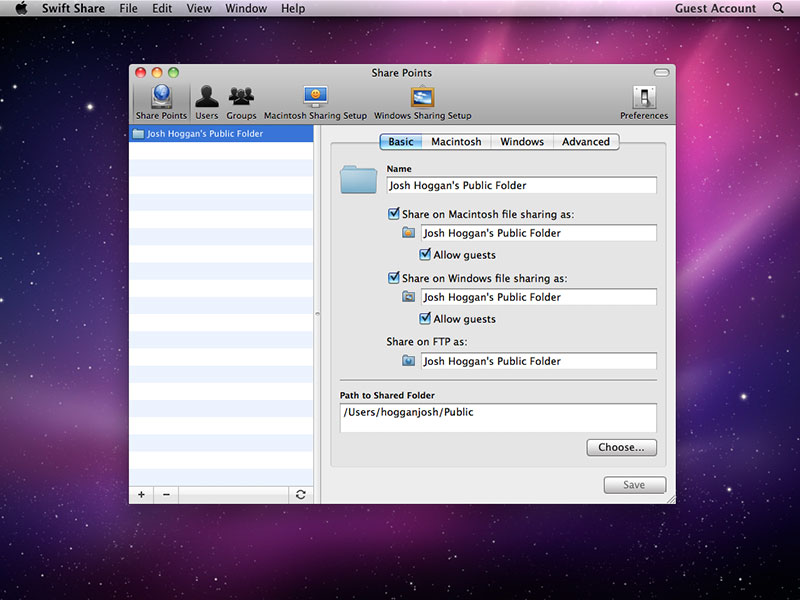This screenshot has width=800, height=600.
Task: Open the View menu
Action: (198, 8)
